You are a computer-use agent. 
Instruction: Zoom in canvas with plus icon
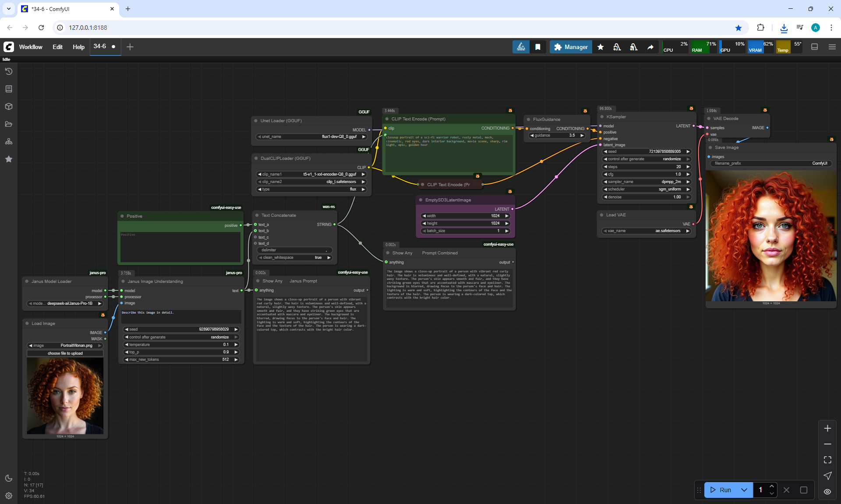827,428
